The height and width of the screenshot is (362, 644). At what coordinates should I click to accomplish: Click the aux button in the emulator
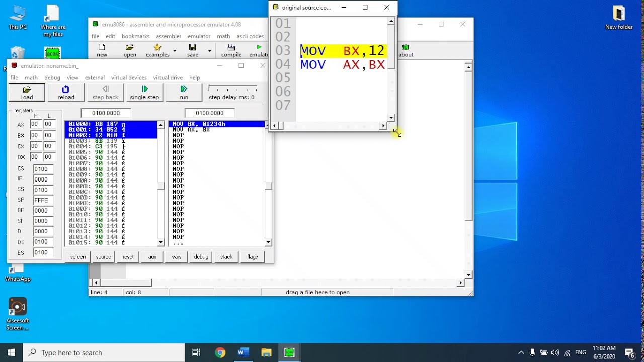click(x=152, y=257)
